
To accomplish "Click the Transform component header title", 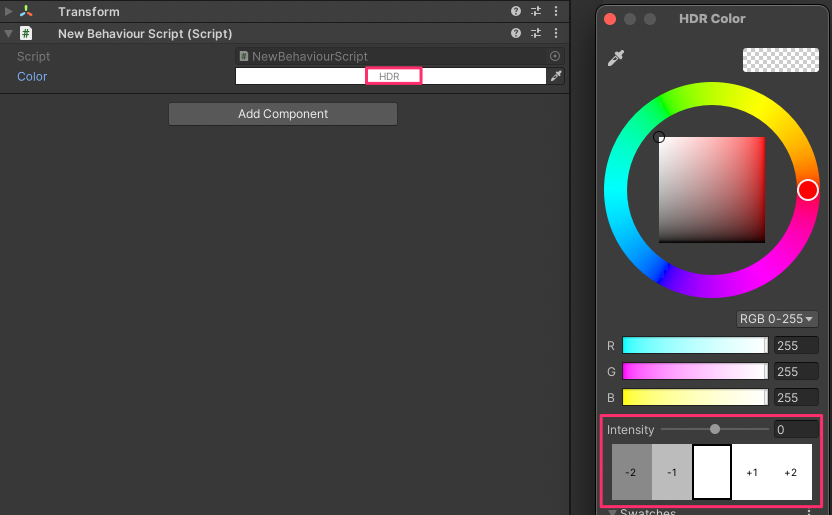I will point(89,12).
